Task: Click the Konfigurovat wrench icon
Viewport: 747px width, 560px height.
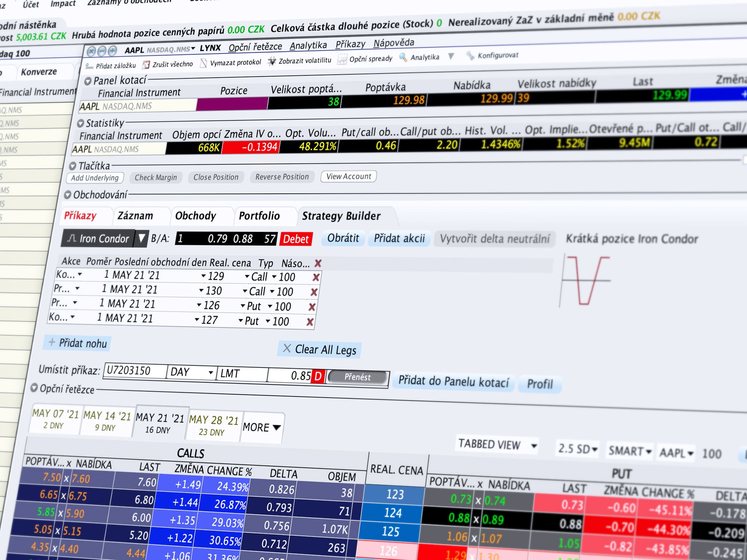Action: tap(470, 56)
